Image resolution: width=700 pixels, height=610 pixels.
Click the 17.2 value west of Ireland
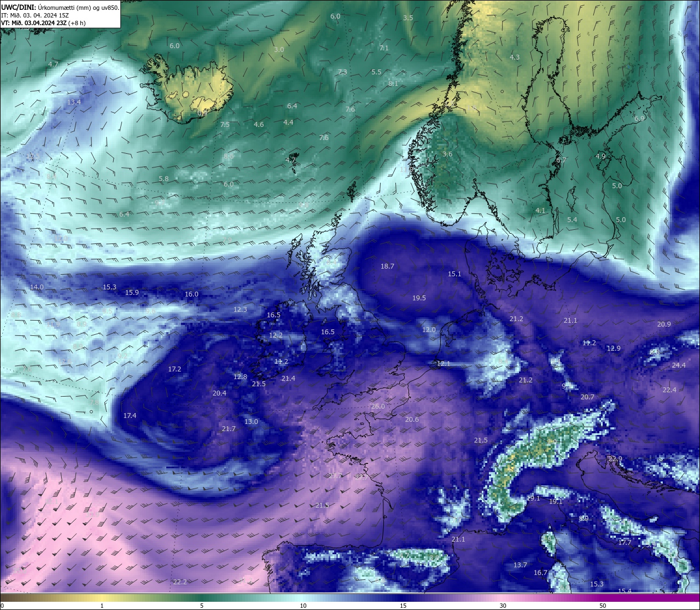(174, 370)
